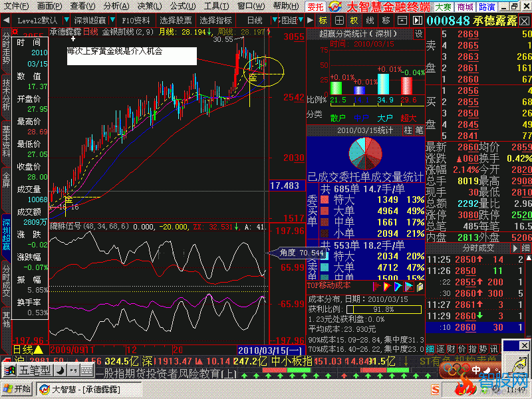The image size is (532, 399).
Task: Select the 财 finance tab
Action: (x=451, y=348)
